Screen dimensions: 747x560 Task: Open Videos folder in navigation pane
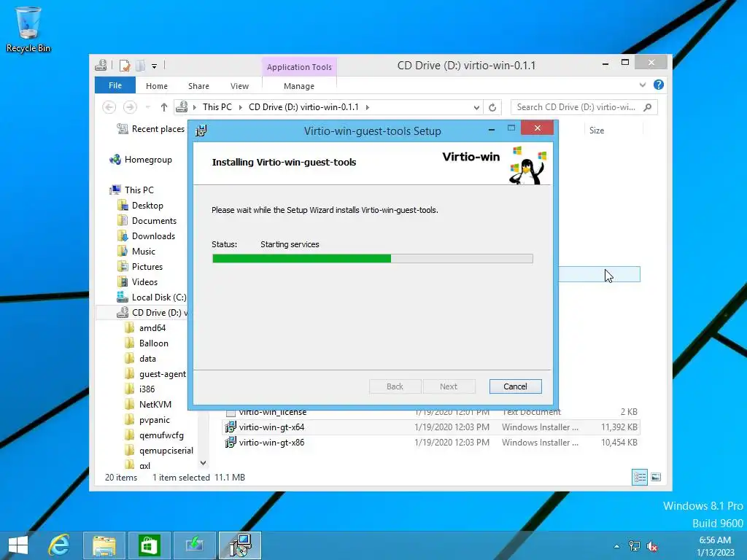(138, 282)
